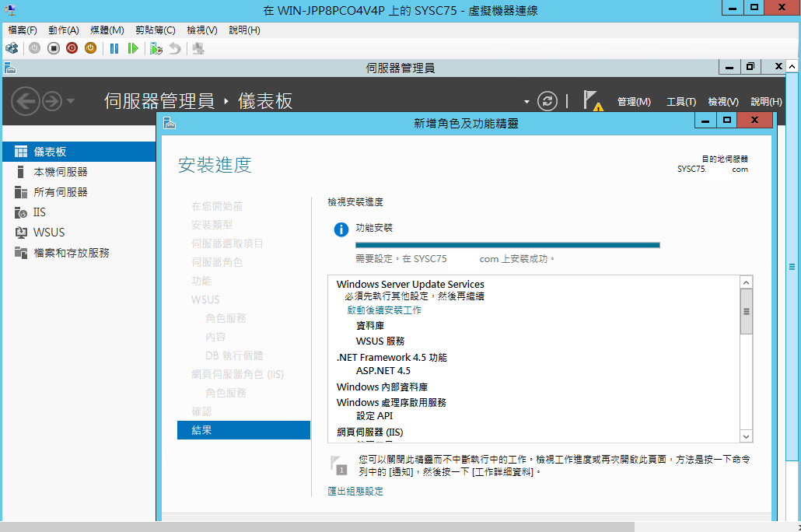Open Server Manager's 檢視(V) menu
Screen dimensions: 801x532
(722, 102)
